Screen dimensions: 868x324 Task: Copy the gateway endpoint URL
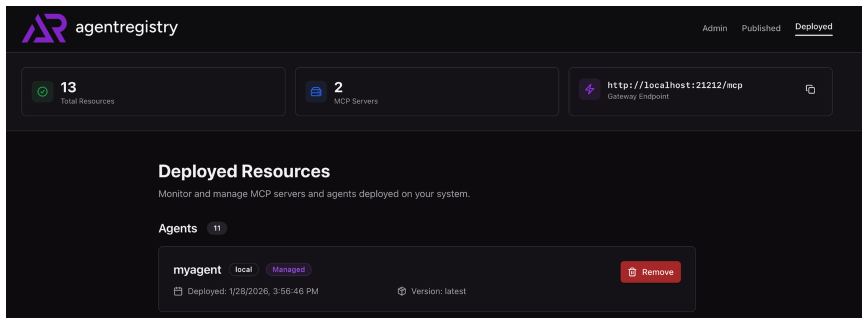tap(810, 90)
